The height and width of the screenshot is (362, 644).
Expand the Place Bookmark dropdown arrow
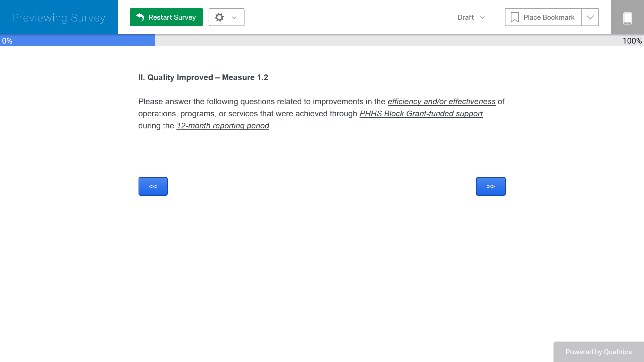coord(590,17)
